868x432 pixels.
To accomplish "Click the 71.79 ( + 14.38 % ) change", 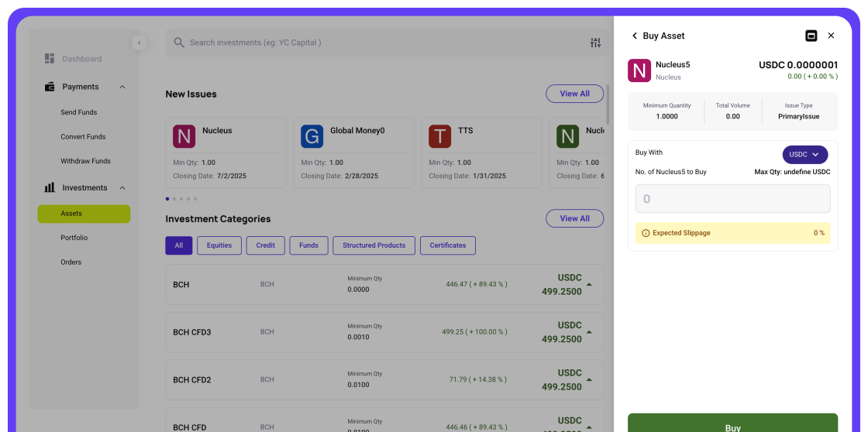I will [x=477, y=379].
